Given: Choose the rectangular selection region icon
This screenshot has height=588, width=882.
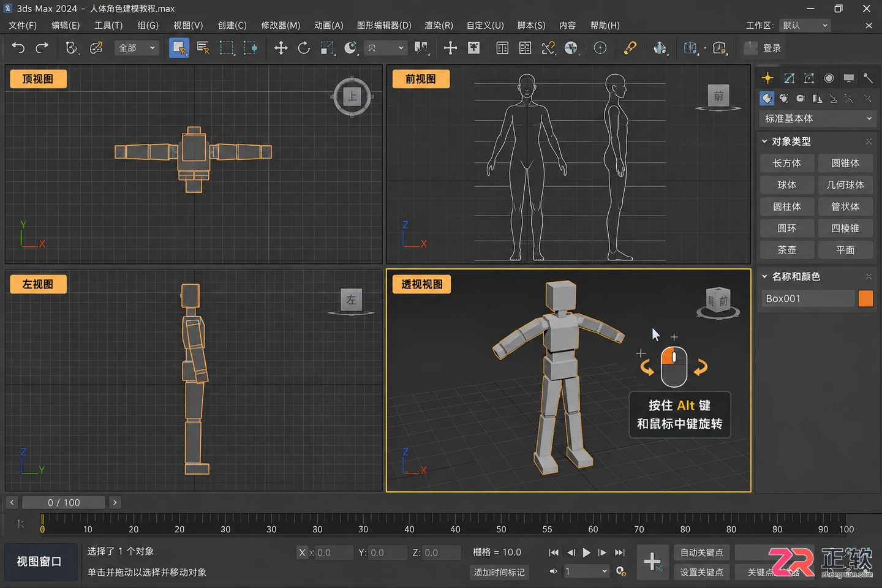Looking at the screenshot, I should click(x=227, y=48).
